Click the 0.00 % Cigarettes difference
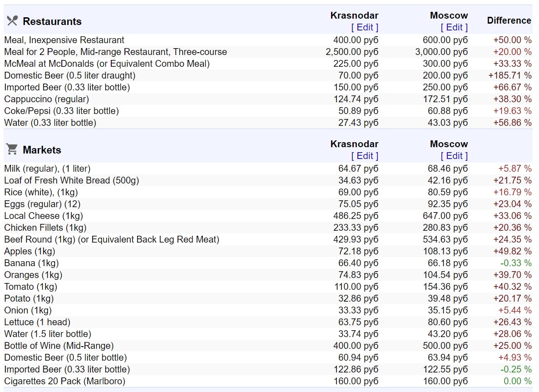539x392 pixels. point(518,382)
